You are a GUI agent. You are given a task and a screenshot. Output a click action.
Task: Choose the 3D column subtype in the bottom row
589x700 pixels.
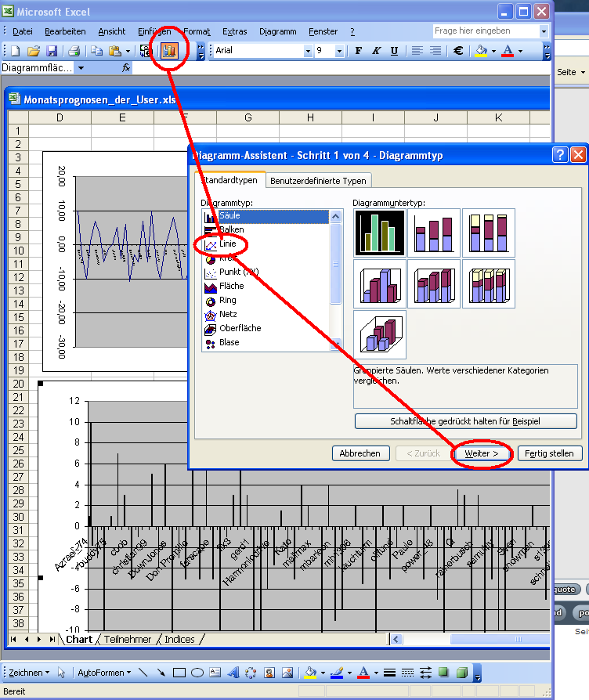click(x=380, y=334)
